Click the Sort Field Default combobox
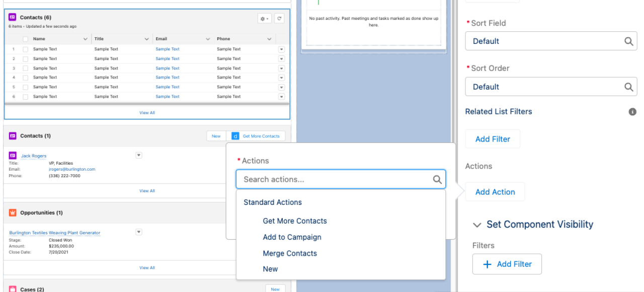This screenshot has height=292, width=644. 551,41
